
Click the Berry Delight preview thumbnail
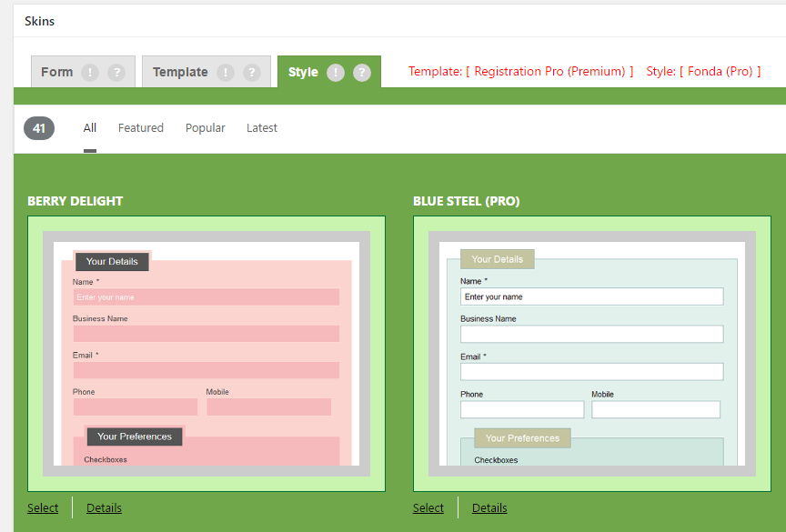click(x=207, y=350)
